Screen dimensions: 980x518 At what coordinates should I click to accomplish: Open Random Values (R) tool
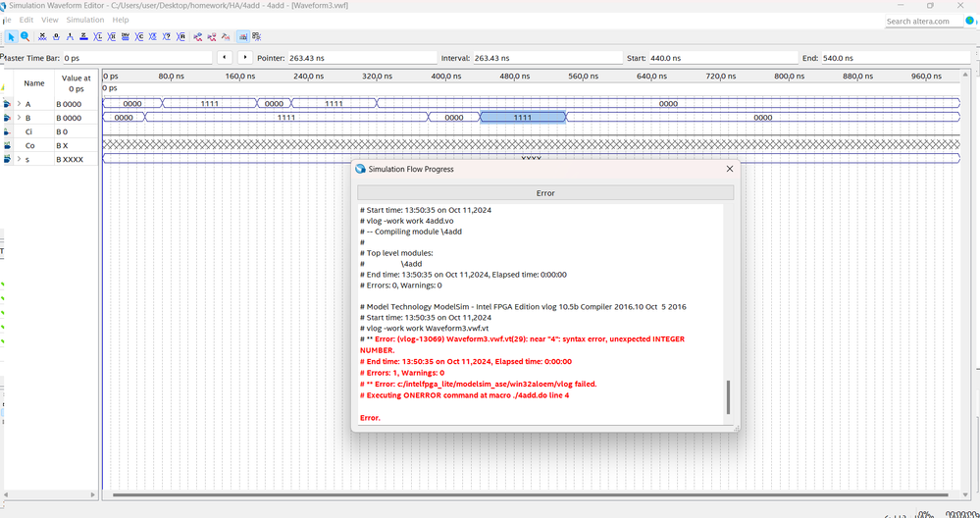pos(181,37)
